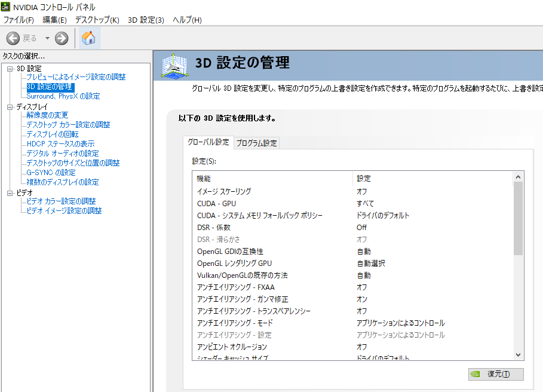543x392 pixels.
Task: Go to the Home page icon
Action: click(x=88, y=38)
